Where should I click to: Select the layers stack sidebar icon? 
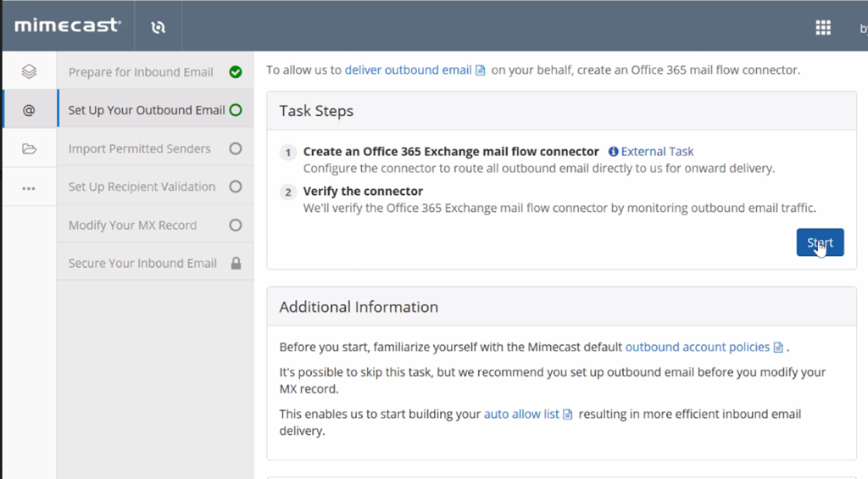pyautogui.click(x=29, y=71)
